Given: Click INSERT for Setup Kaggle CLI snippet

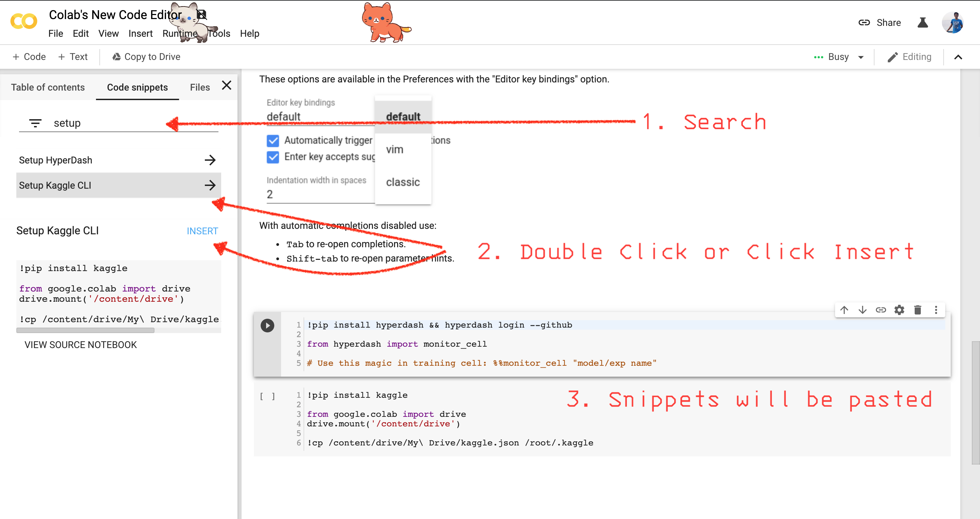Looking at the screenshot, I should click(x=201, y=231).
